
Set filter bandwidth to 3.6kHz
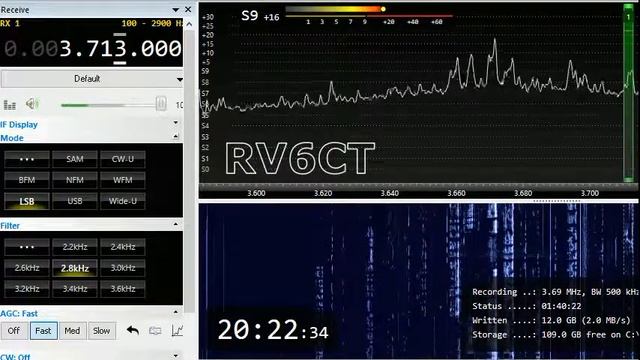tap(122, 289)
